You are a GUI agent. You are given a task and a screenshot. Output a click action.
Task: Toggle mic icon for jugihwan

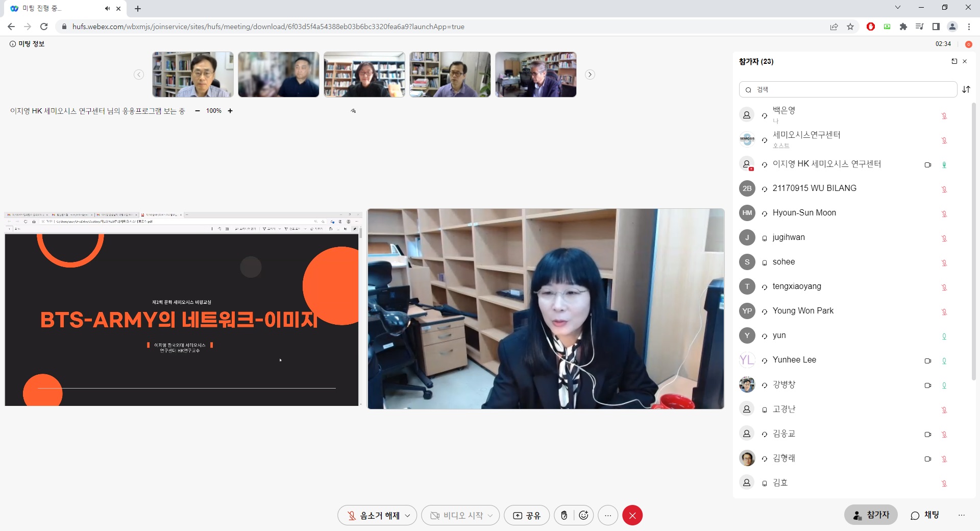(944, 238)
